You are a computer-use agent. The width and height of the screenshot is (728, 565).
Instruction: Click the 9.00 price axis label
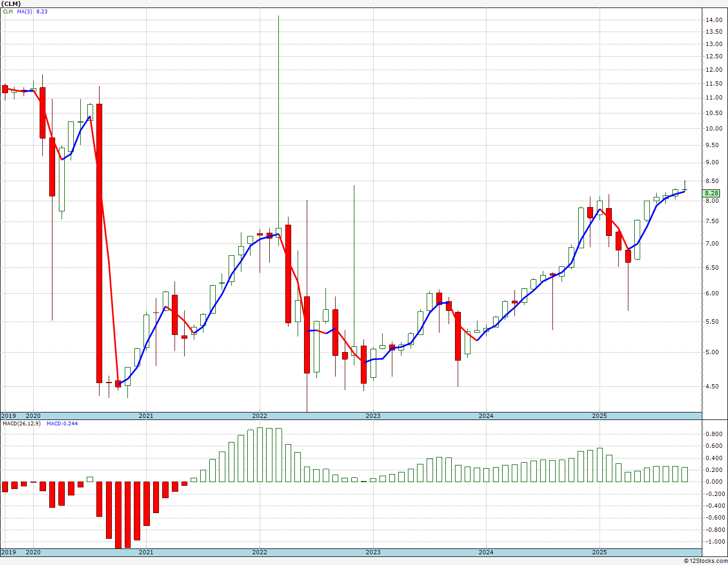point(712,162)
